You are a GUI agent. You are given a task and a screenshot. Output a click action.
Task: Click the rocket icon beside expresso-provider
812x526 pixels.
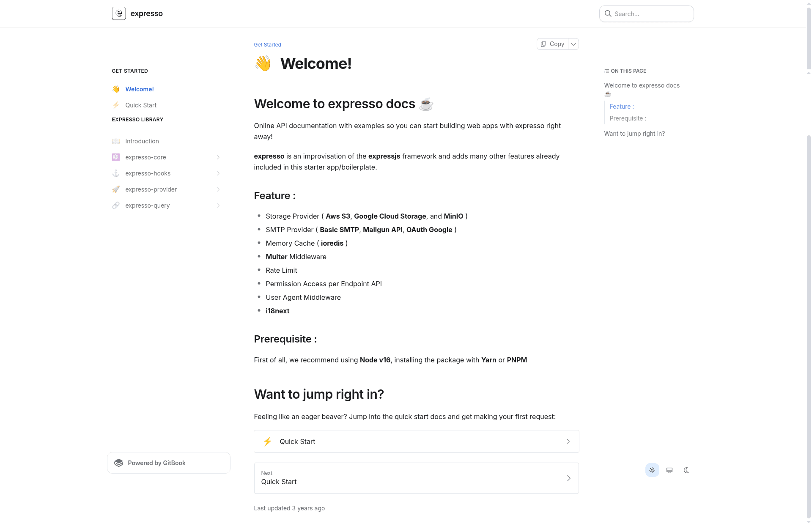point(116,189)
